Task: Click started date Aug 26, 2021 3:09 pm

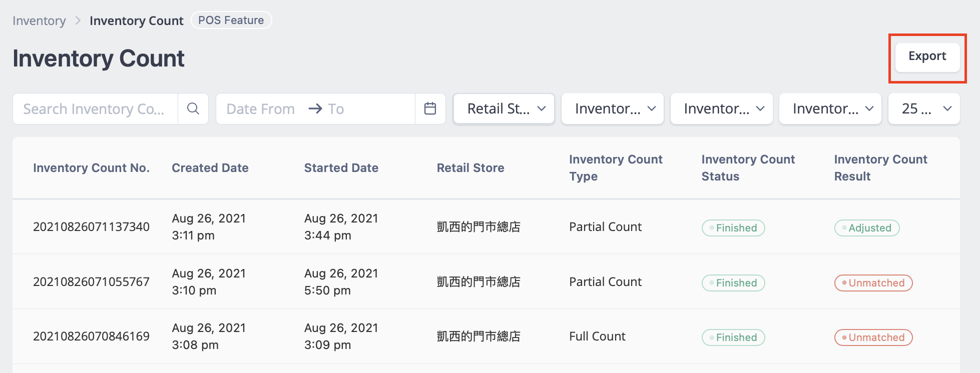Action: tap(341, 336)
